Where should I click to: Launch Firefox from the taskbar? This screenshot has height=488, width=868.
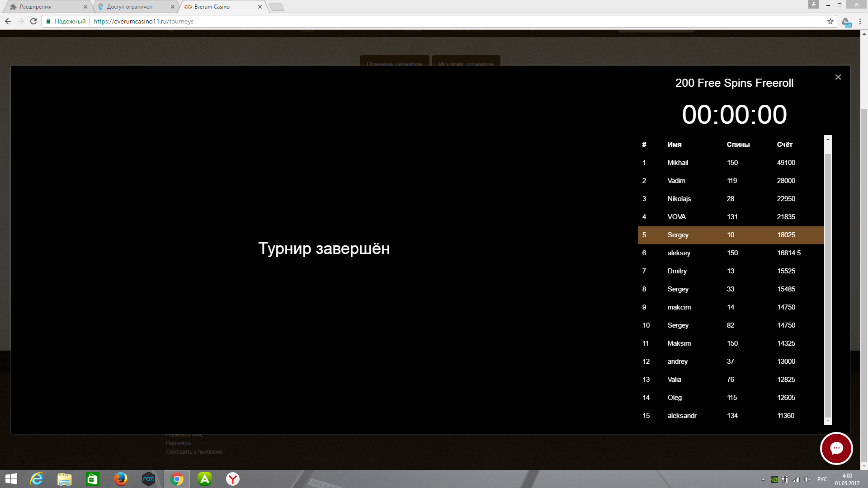[x=121, y=479]
